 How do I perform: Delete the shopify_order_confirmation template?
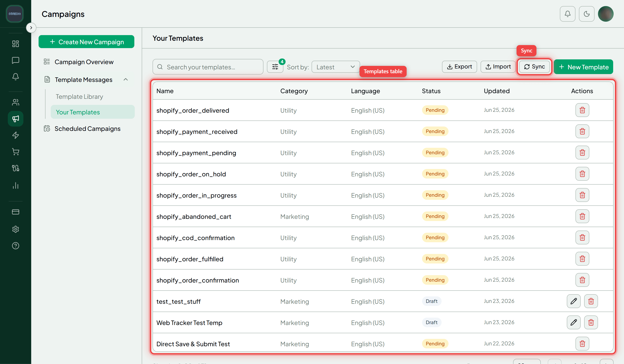pyautogui.click(x=582, y=280)
